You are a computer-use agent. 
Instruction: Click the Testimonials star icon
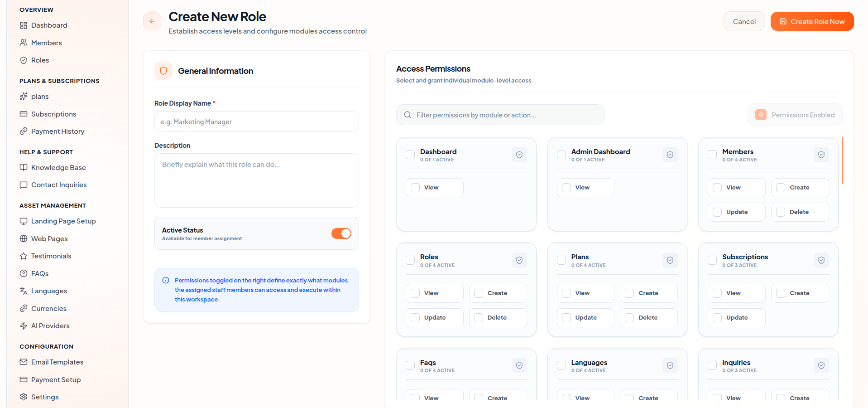(24, 256)
